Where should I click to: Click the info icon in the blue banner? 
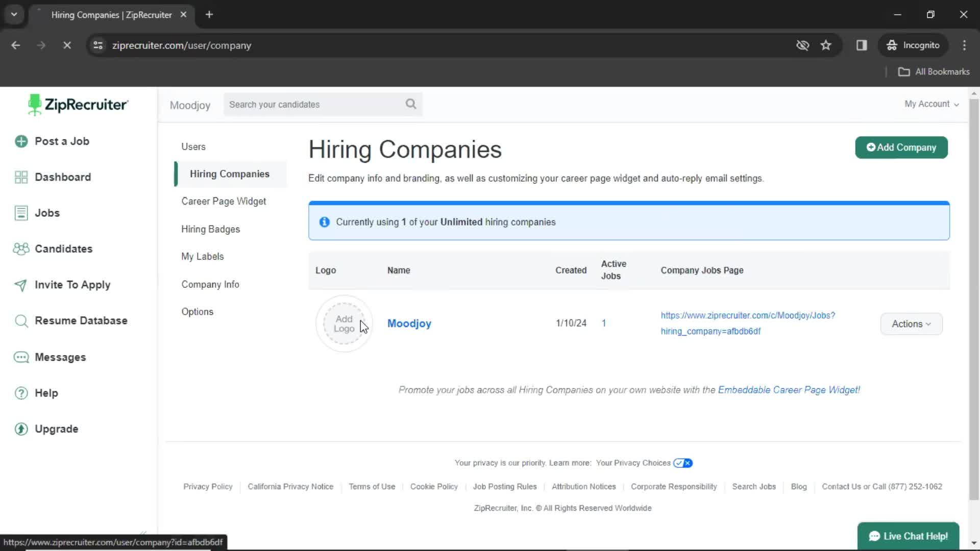[324, 222]
